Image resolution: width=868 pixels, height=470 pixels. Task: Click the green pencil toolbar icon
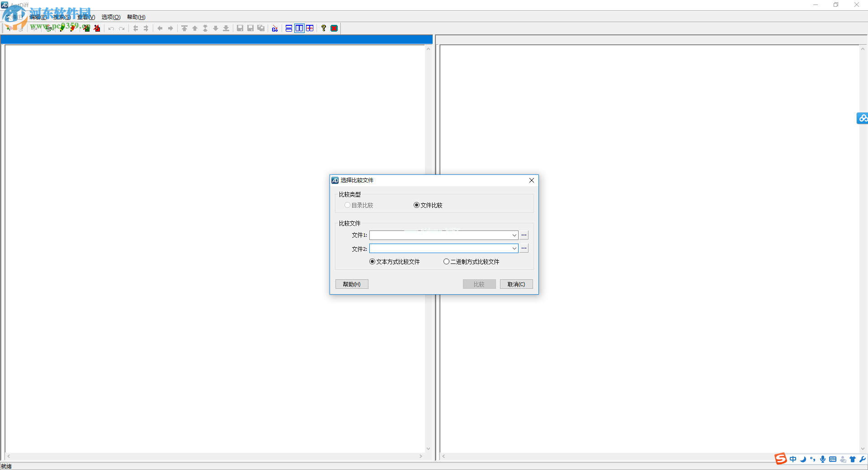(62, 28)
